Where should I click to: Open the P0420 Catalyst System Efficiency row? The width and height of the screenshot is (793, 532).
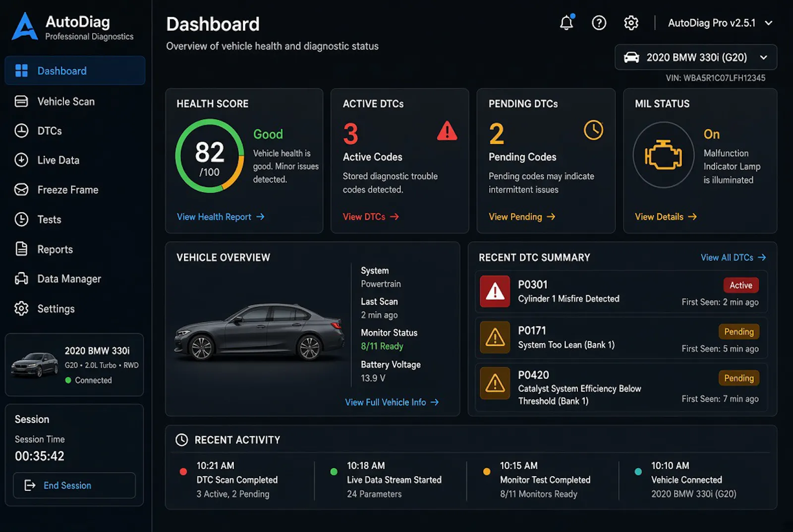click(x=622, y=387)
